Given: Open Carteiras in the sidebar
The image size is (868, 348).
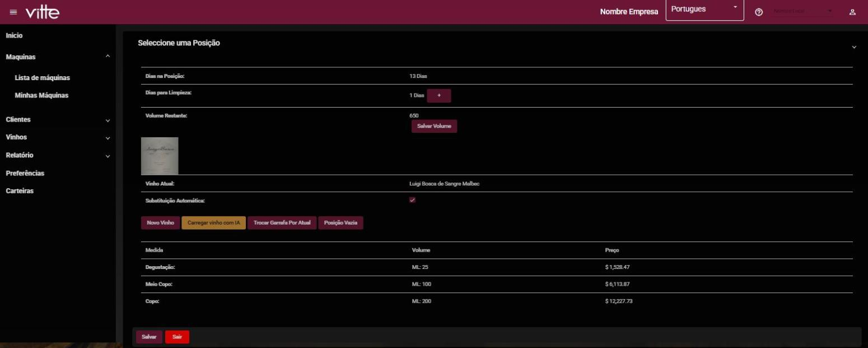Looking at the screenshot, I should pyautogui.click(x=20, y=191).
